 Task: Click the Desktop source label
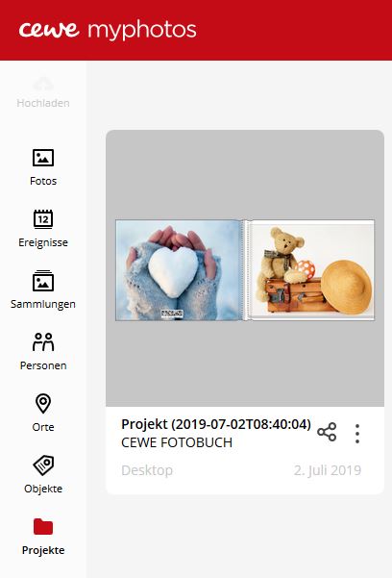(147, 470)
